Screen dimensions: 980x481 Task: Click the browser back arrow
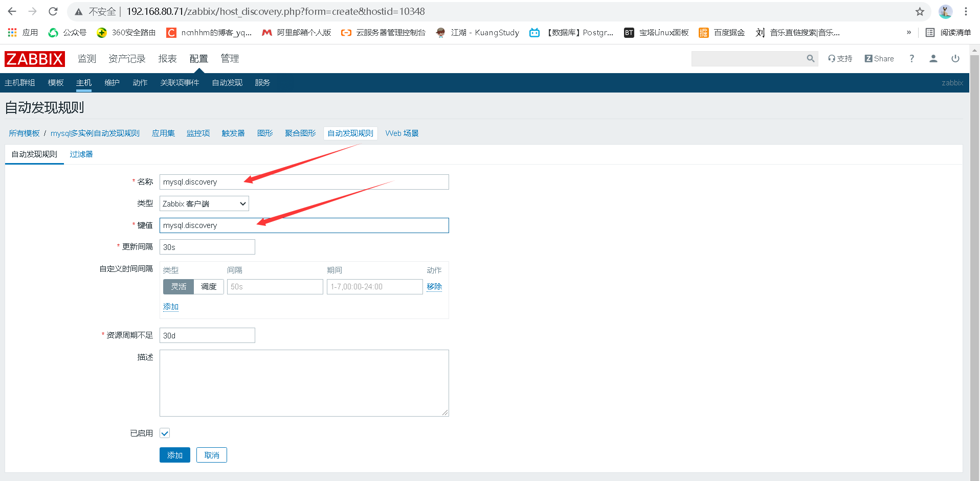(12, 11)
